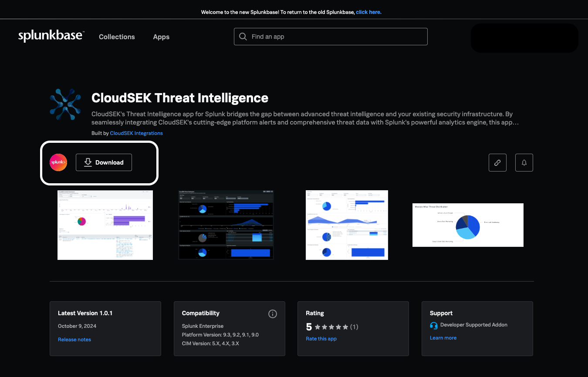588x377 pixels.
Task: Open the Release notes link
Action: [x=74, y=340]
